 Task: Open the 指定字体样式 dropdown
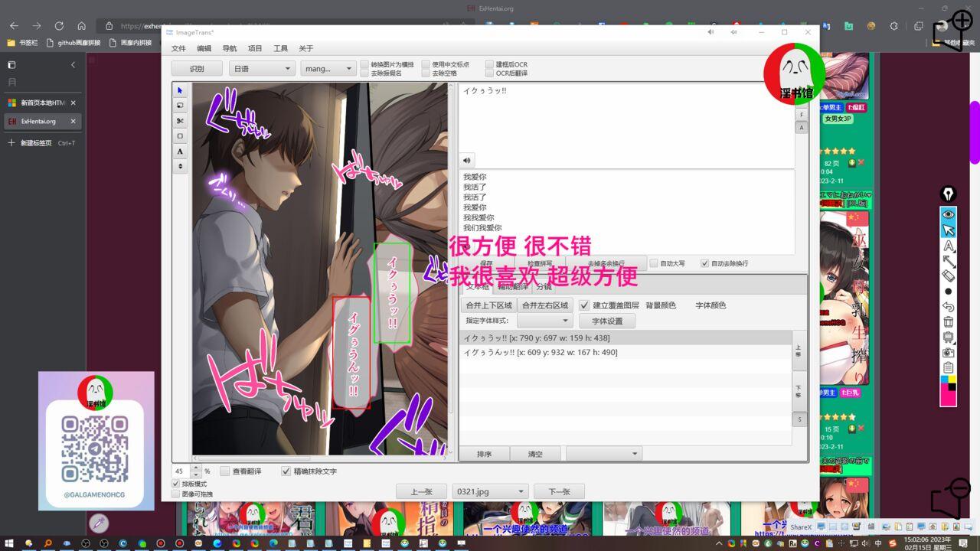[x=544, y=321]
